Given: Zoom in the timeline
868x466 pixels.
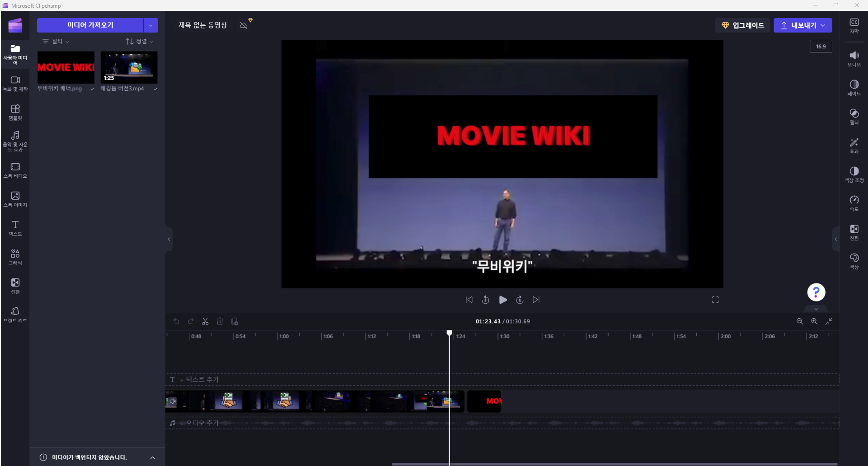Looking at the screenshot, I should [814, 321].
